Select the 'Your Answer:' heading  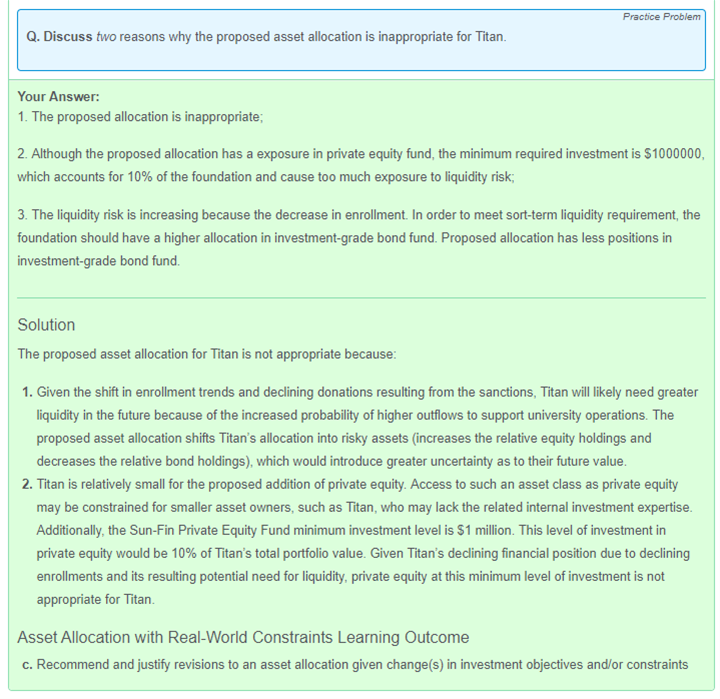[x=58, y=97]
